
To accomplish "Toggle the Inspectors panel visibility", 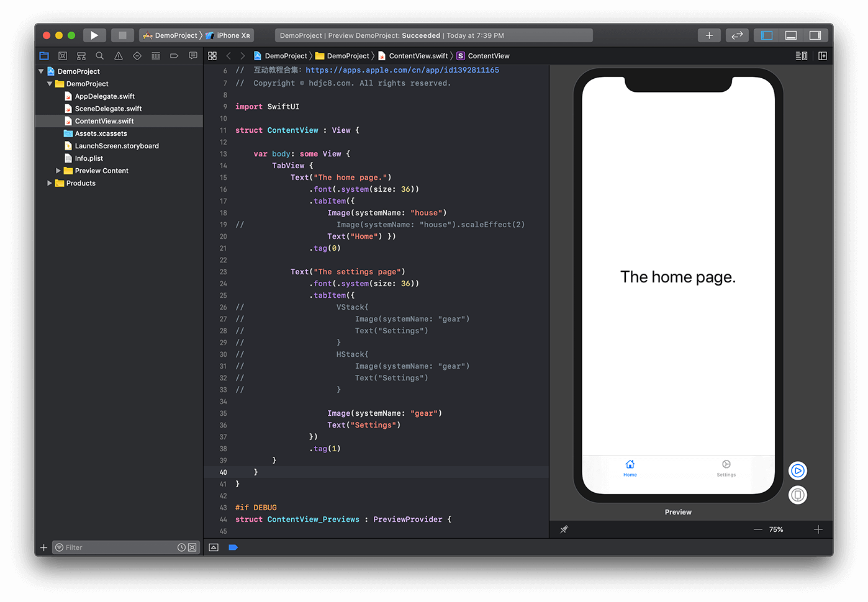I will (815, 35).
